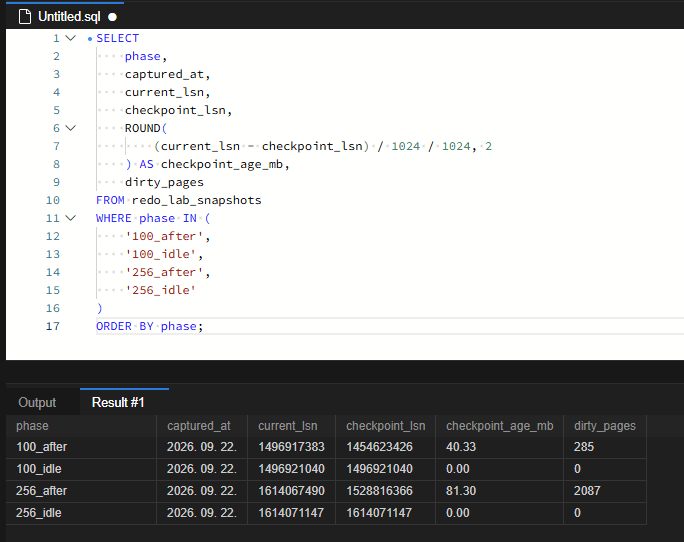
Task: Click the unsaved changes dot on Untitled.sql
Action: coord(113,17)
